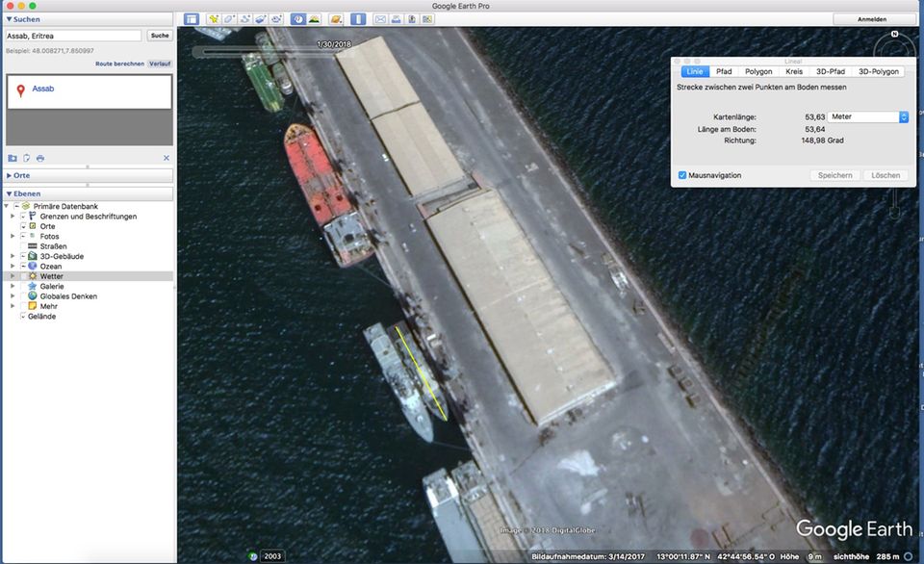
Task: Click the Add Placemark pin icon
Action: (213, 18)
